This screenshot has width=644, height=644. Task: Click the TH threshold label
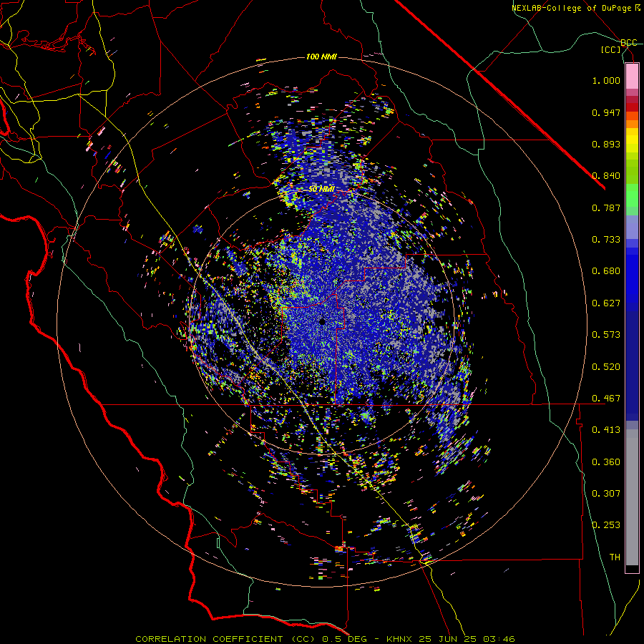click(x=615, y=557)
